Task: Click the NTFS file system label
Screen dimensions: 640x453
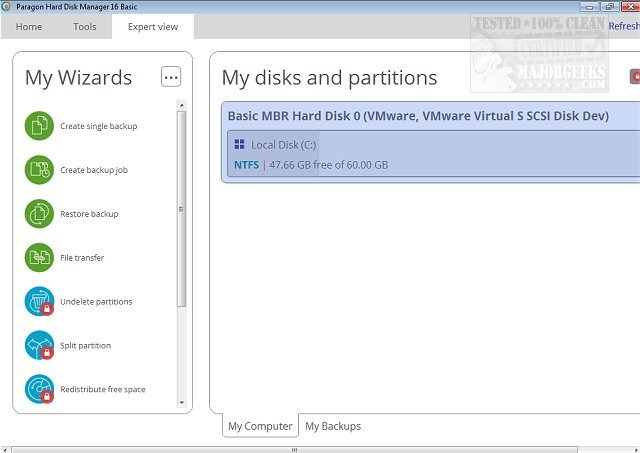Action: pyautogui.click(x=246, y=165)
